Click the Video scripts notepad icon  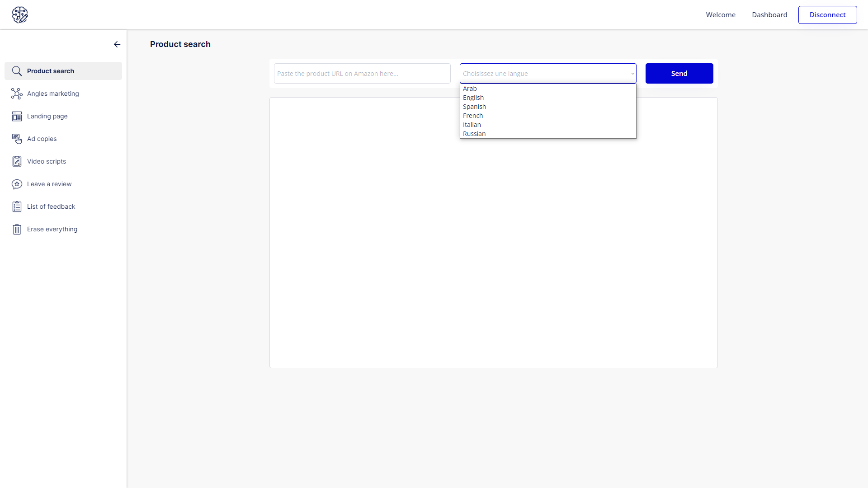tap(17, 161)
